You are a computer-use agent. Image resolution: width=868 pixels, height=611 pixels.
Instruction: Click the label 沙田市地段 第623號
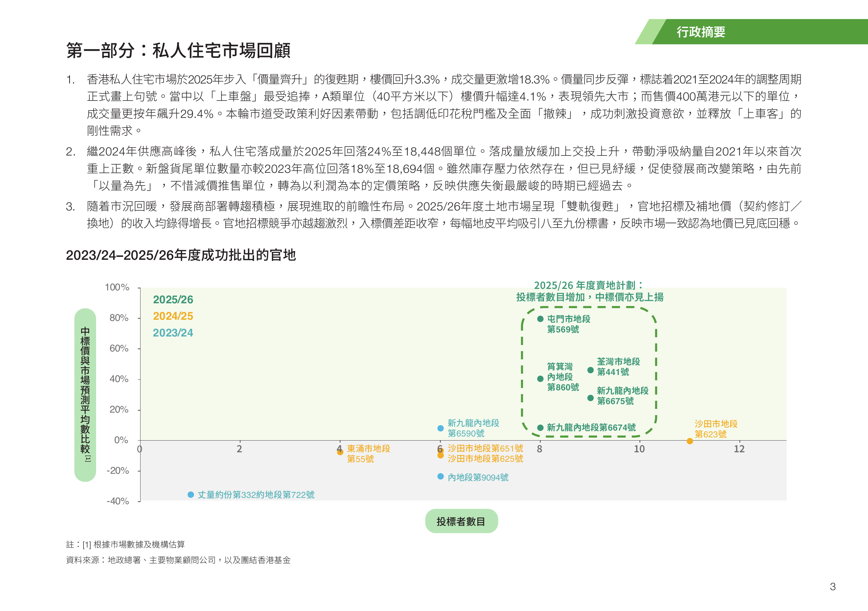tap(716, 429)
